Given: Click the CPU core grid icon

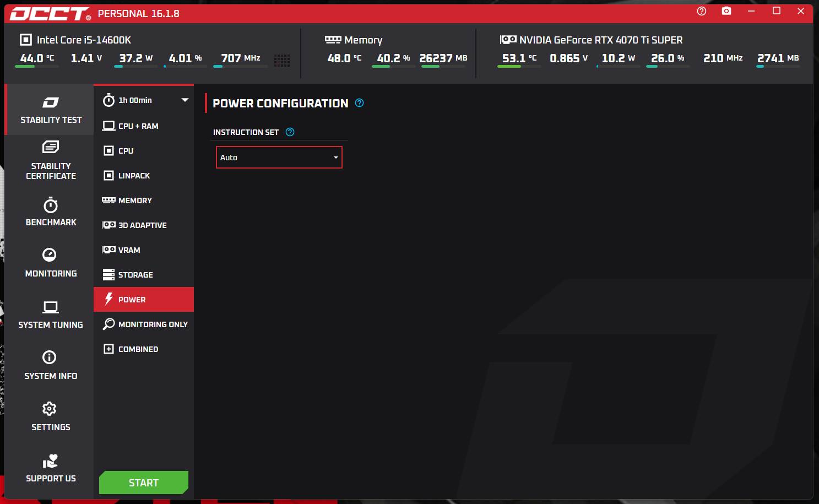Looking at the screenshot, I should coord(282,60).
